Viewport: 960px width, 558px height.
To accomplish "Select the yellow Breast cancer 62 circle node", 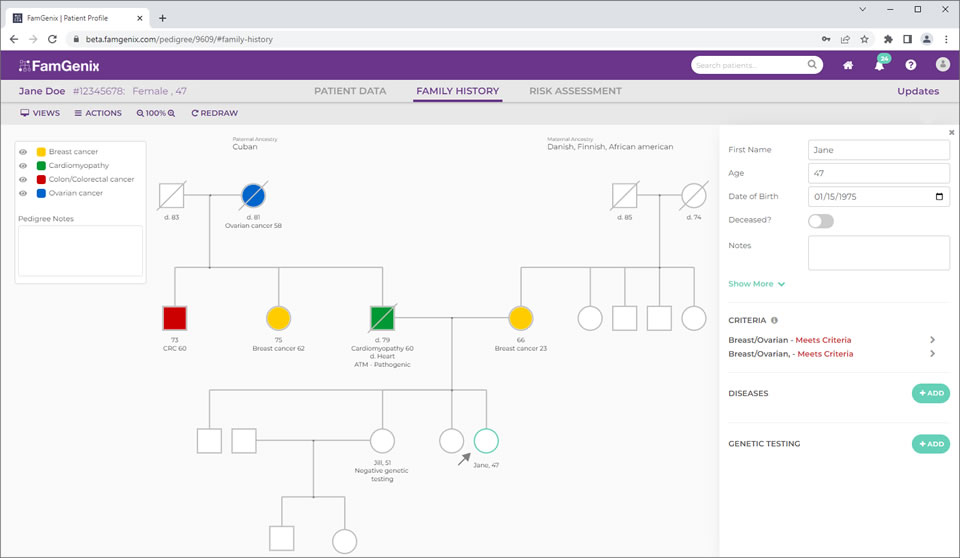I will pos(279,319).
